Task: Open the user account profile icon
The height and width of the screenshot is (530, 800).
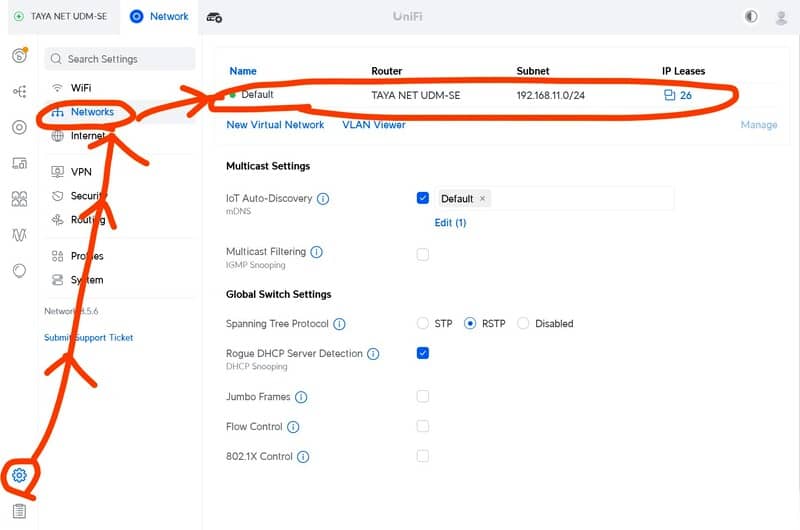Action: [x=781, y=17]
